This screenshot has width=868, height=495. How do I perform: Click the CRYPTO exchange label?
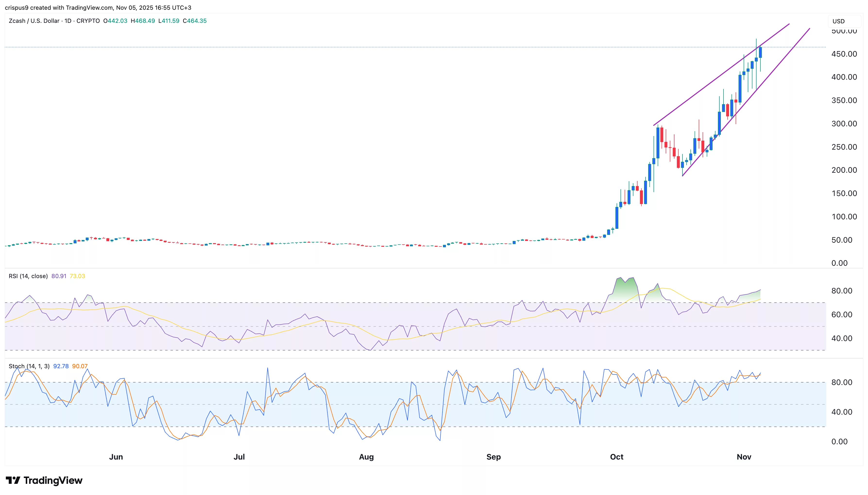(x=88, y=21)
